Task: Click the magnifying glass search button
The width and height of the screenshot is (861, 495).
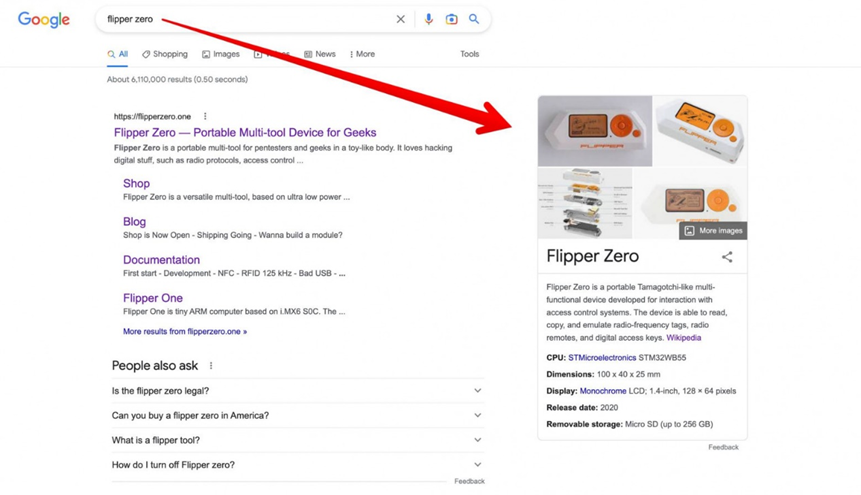Action: pos(474,19)
